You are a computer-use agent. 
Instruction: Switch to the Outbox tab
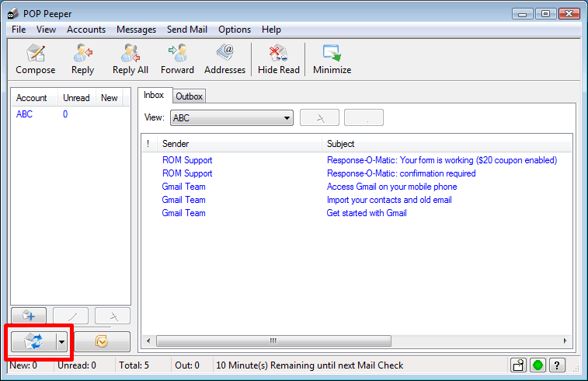point(189,96)
